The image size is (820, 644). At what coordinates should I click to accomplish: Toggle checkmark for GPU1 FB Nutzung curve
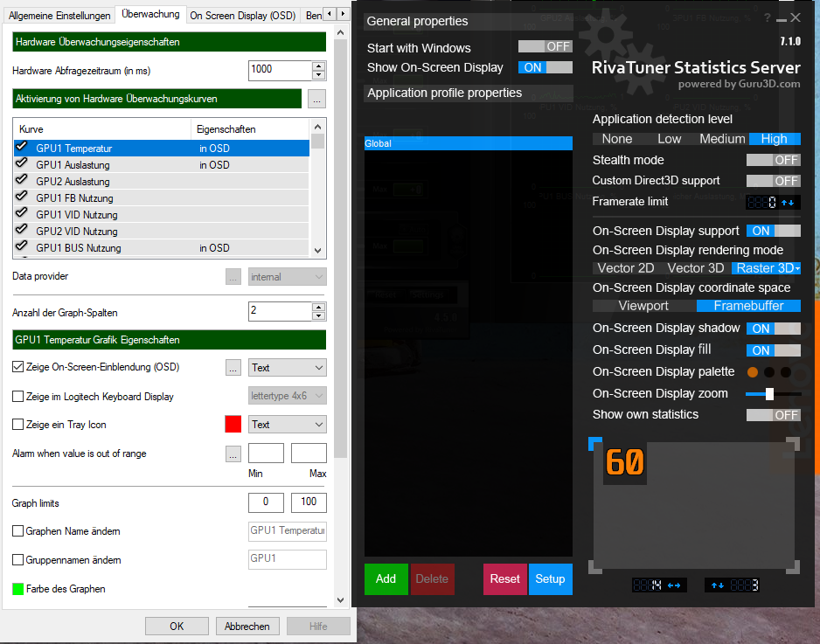pyautogui.click(x=22, y=197)
